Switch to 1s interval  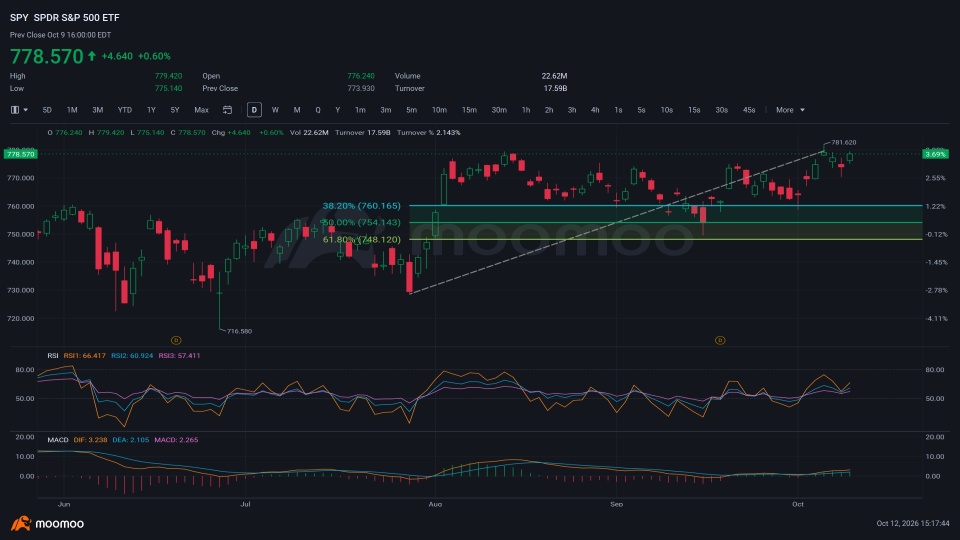click(618, 110)
